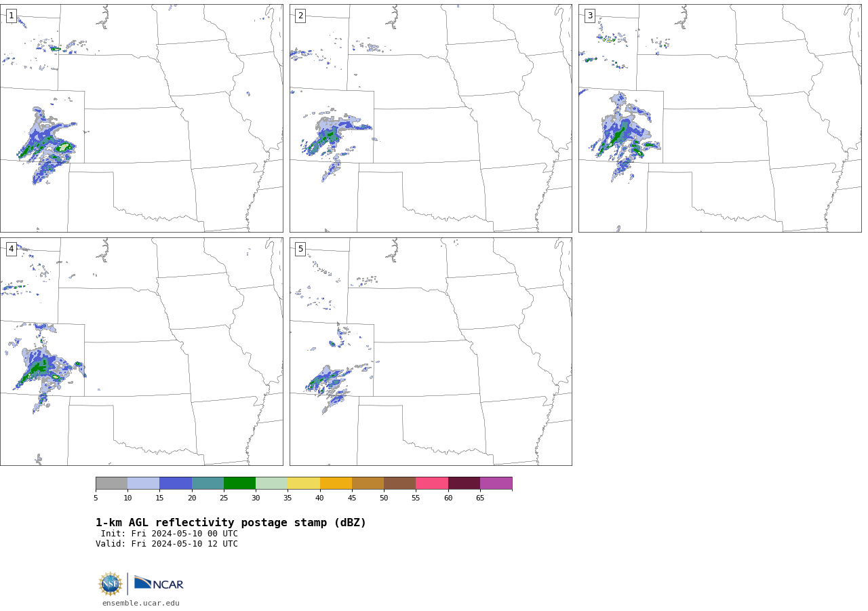Click the NCAR logo
Image resolution: width=868 pixels, height=611 pixels.
point(159,583)
